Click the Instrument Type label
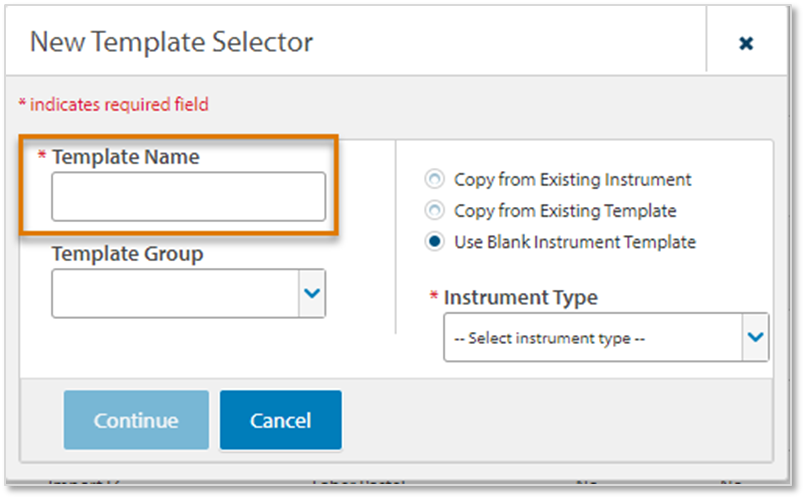This screenshot has height=499, width=805. (520, 297)
